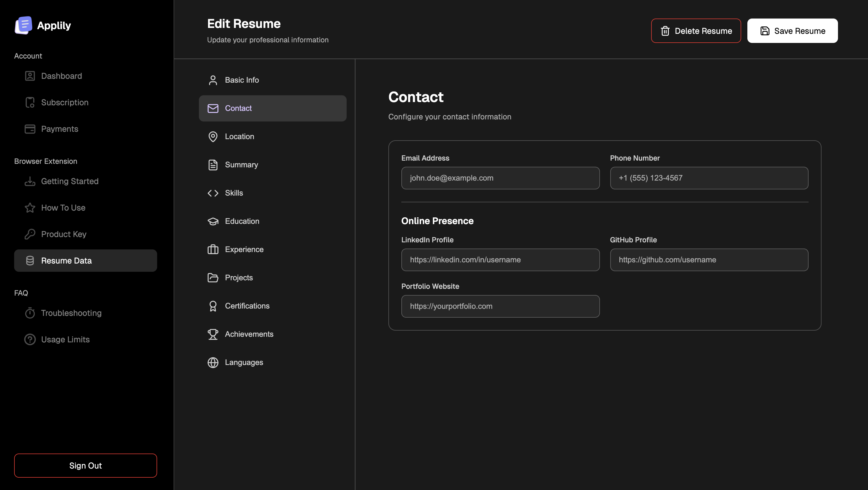Click the Save Resume button

tap(792, 31)
